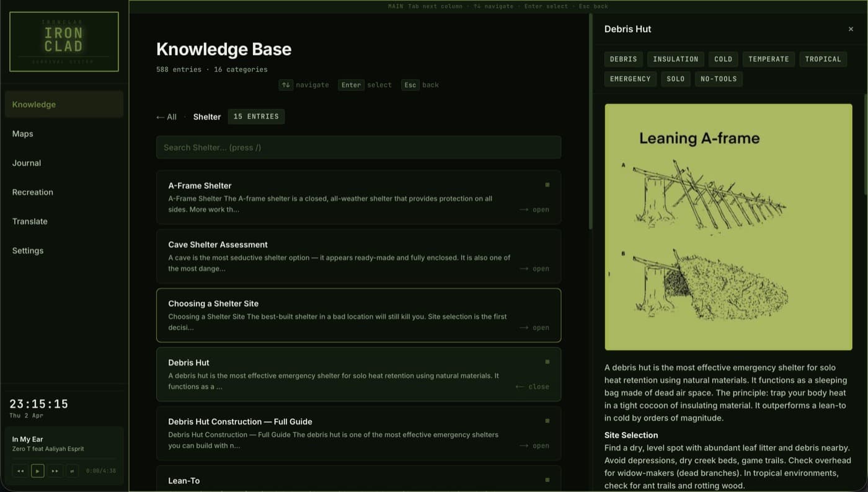Close the Debris Hut detail panel
Viewport: 868px width, 492px height.
point(851,29)
